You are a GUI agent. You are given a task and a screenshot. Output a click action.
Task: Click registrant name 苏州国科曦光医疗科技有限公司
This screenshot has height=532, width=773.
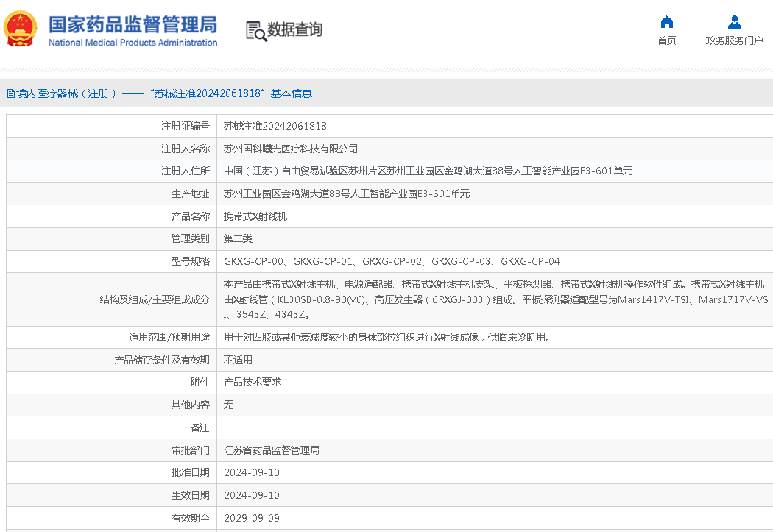pos(291,149)
